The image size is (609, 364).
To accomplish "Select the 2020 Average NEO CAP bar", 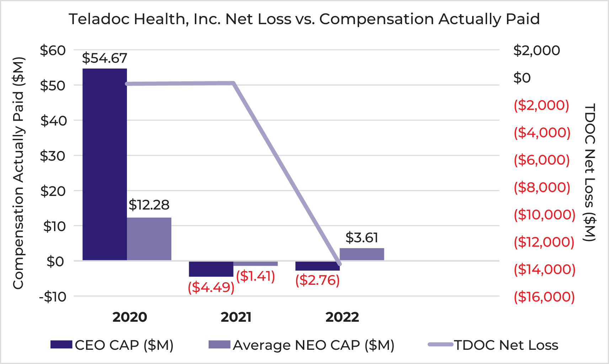I will (x=149, y=239).
